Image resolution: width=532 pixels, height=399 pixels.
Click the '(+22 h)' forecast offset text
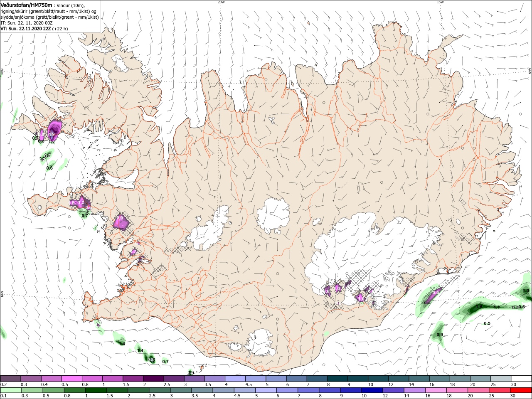coord(60,29)
